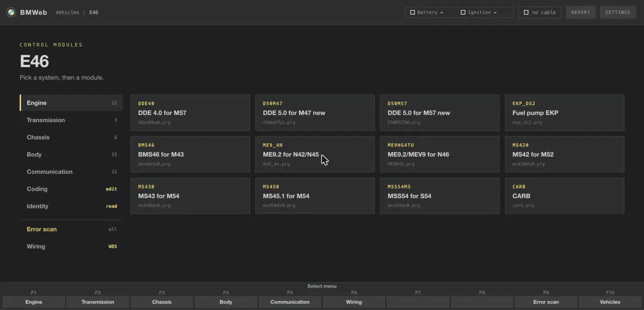Open the MSS54 for S54 module
Screen dimensions: 644x310
(x=440, y=196)
